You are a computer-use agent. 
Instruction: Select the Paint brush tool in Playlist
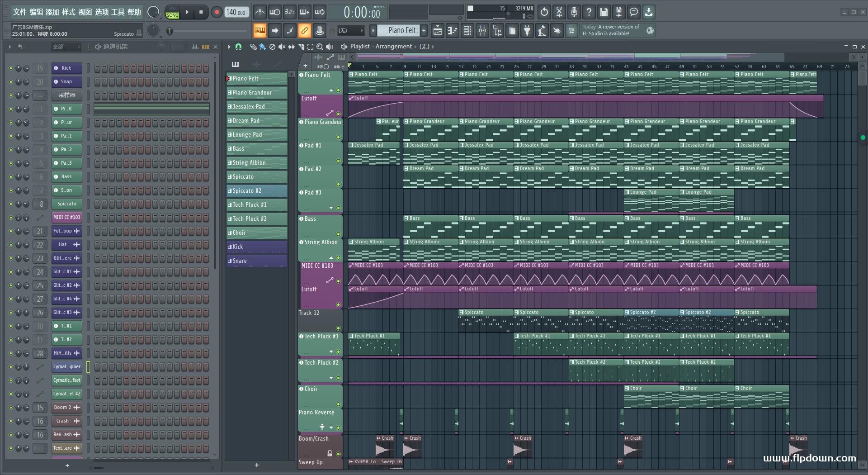263,47
